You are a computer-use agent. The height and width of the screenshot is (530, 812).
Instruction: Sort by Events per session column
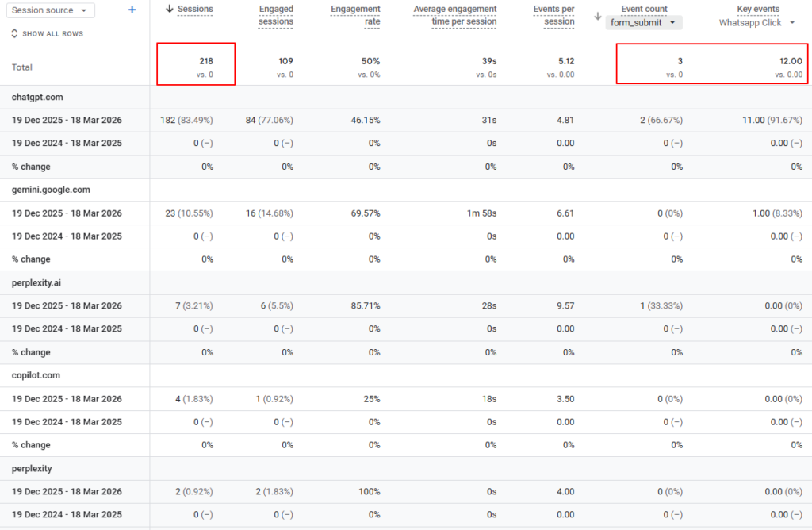553,15
